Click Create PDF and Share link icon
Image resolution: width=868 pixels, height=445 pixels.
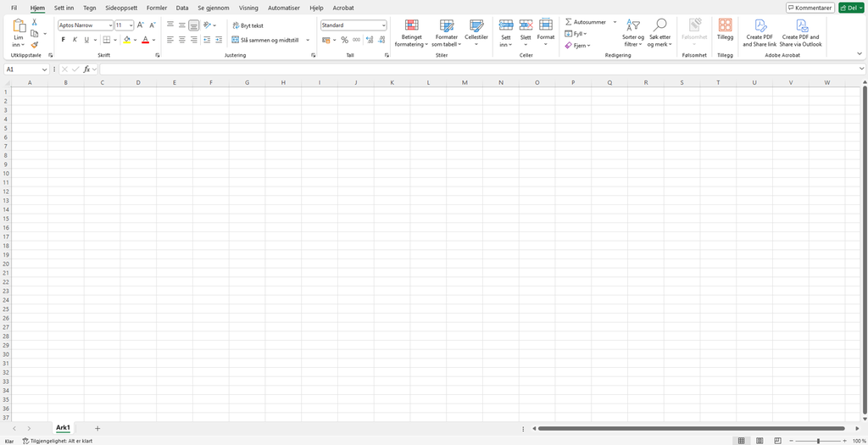759,25
